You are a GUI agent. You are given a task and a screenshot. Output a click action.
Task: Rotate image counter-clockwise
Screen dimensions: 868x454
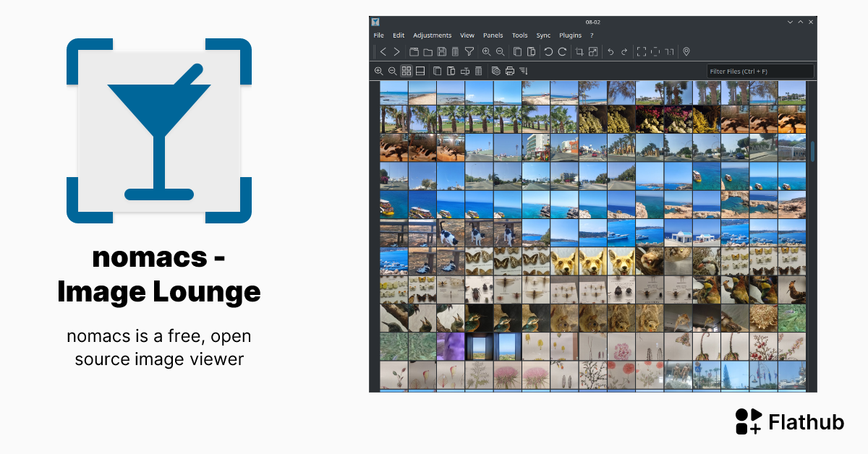coord(548,51)
